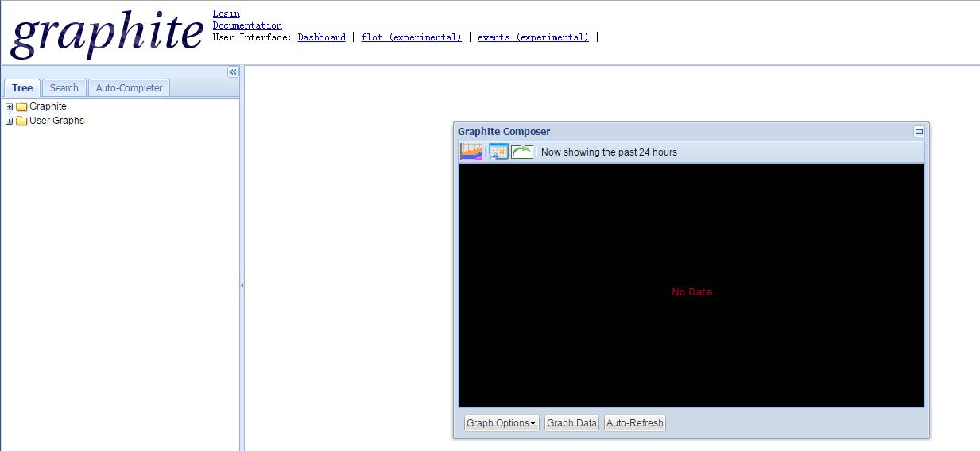
Task: Collapse the left panel with double-chevron
Action: 233,72
